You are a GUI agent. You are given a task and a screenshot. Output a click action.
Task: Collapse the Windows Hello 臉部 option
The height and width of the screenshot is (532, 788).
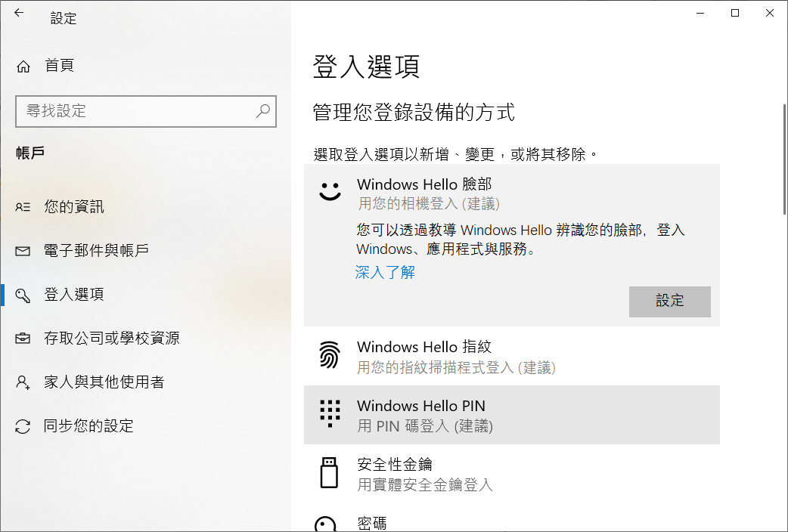point(512,193)
